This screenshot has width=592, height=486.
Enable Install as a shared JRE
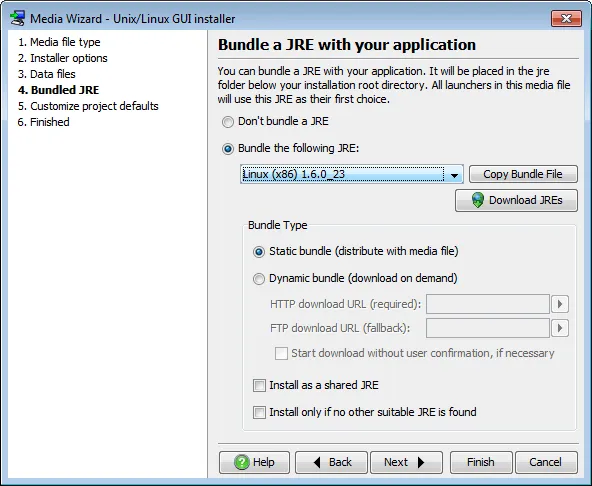[259, 386]
